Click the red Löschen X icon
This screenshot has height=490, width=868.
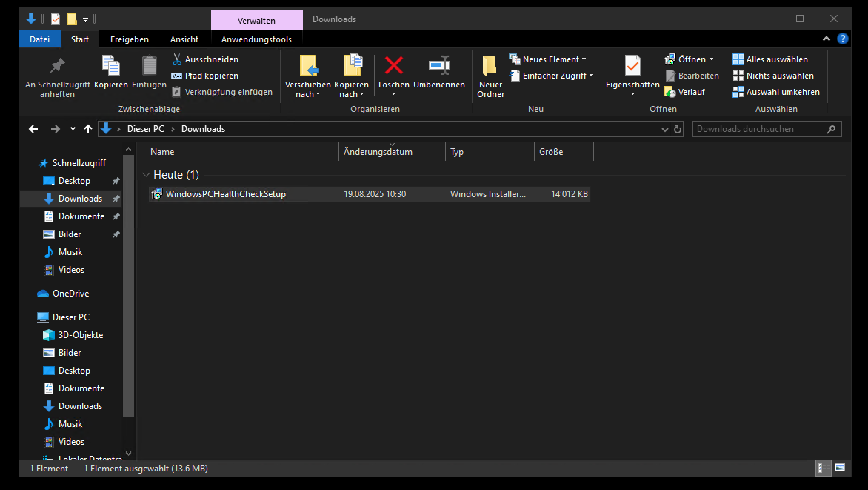tap(393, 65)
